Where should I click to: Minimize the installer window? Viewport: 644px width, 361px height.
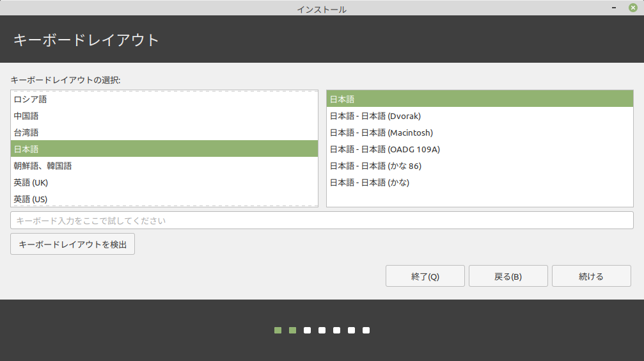pos(613,8)
